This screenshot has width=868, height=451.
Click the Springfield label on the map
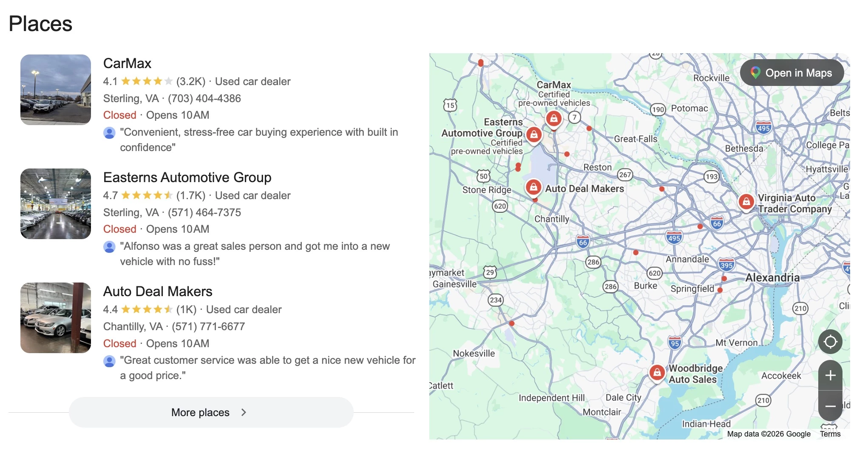[692, 288]
